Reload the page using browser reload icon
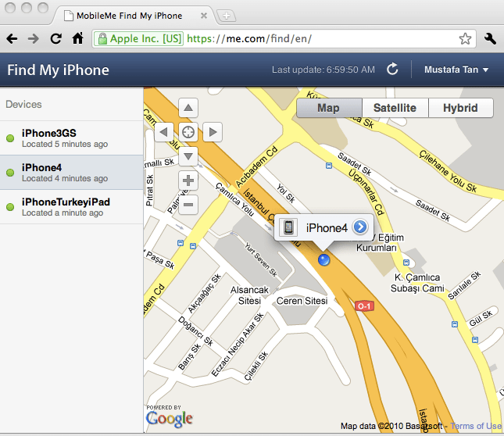The height and width of the screenshot is (436, 504). pyautogui.click(x=56, y=38)
